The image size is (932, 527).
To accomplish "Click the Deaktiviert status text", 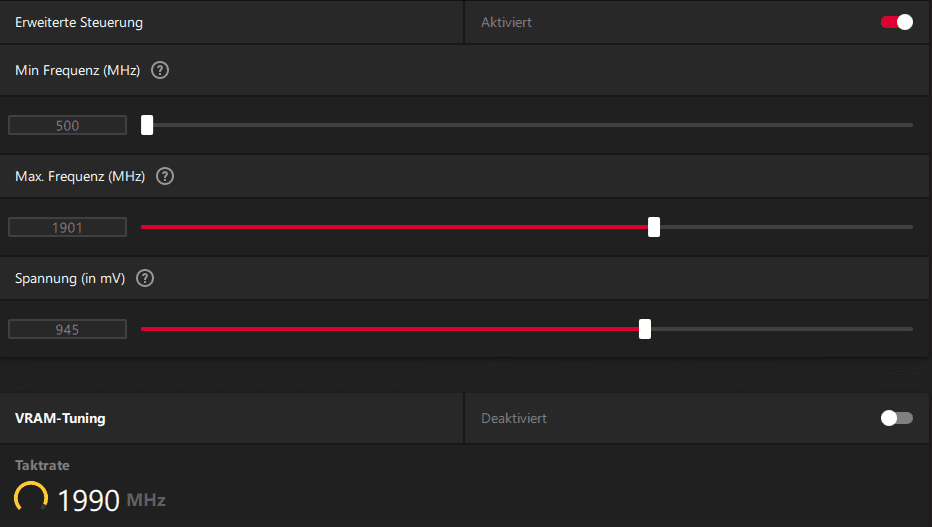I will point(514,418).
